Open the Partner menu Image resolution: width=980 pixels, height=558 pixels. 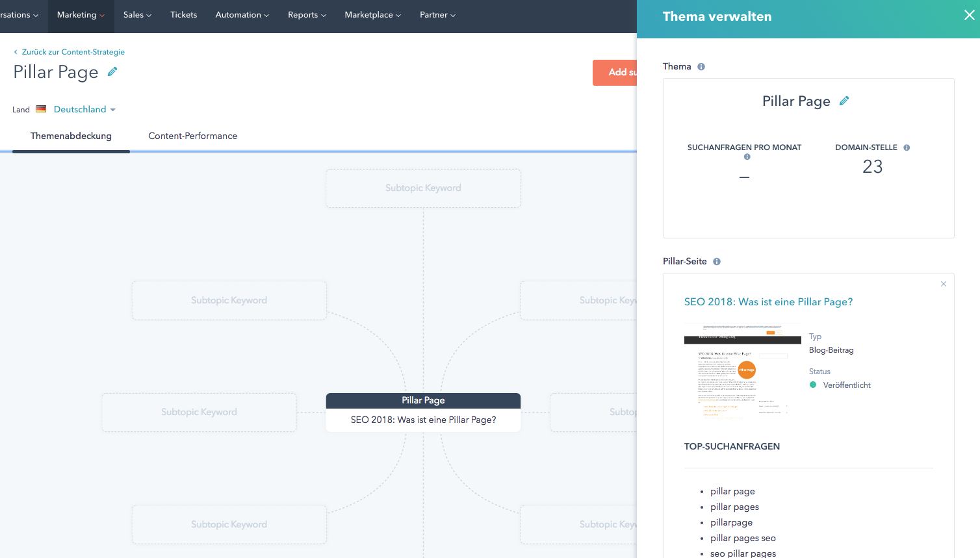click(437, 15)
